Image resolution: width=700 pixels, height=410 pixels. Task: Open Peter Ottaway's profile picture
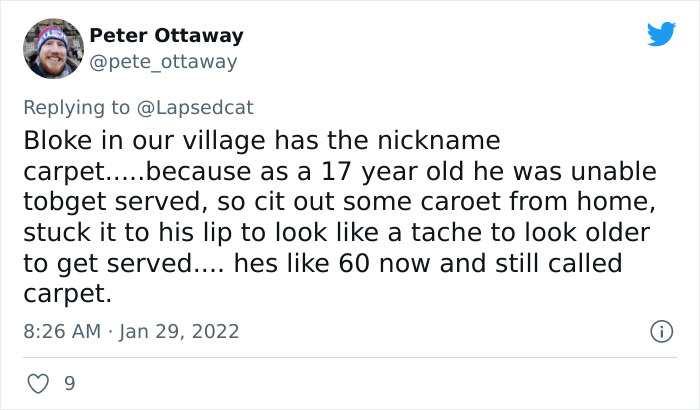[52, 48]
